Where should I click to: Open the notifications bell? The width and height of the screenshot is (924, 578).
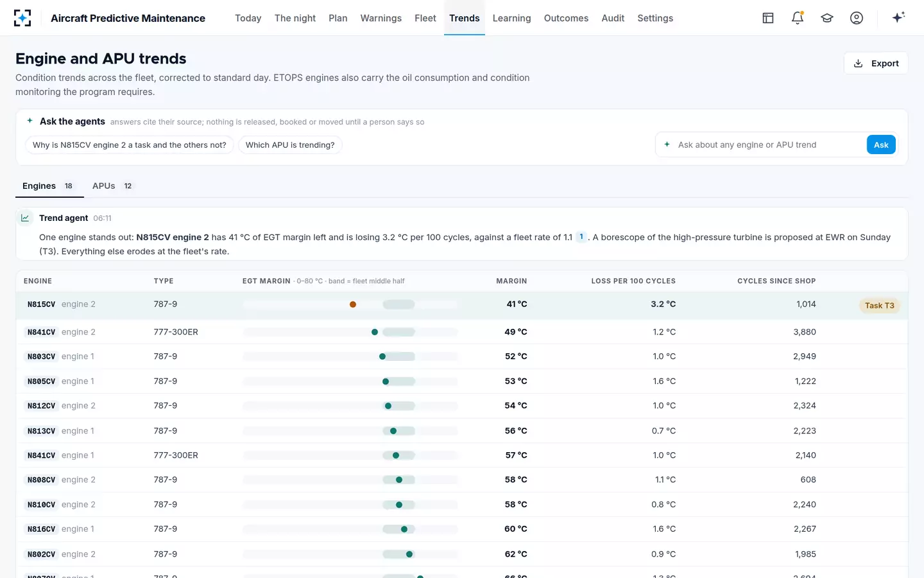[x=798, y=18]
